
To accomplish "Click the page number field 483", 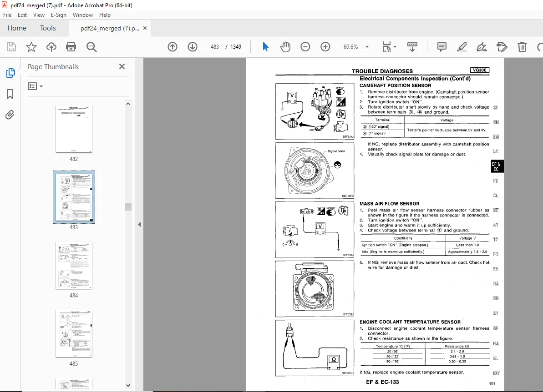I will [215, 47].
